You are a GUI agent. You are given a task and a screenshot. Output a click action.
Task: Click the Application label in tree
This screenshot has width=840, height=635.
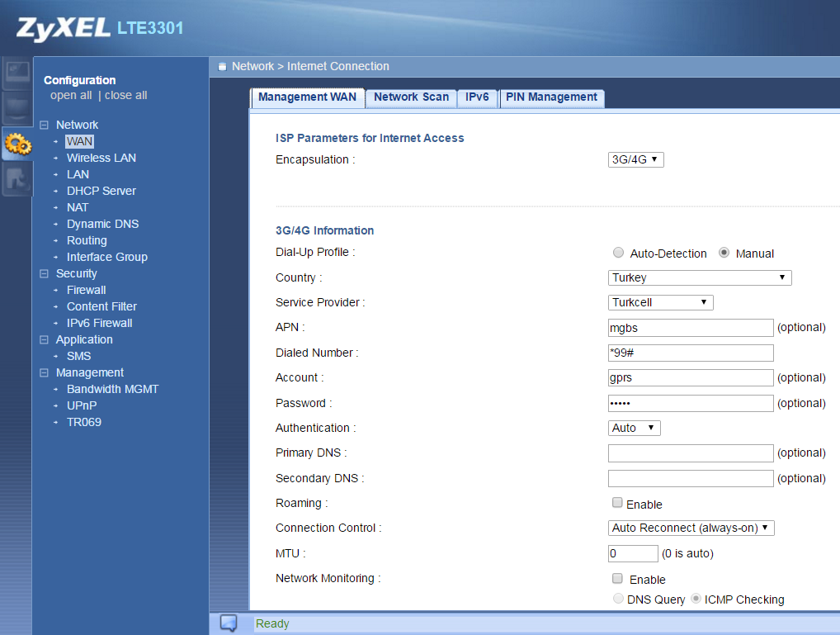[x=84, y=339]
